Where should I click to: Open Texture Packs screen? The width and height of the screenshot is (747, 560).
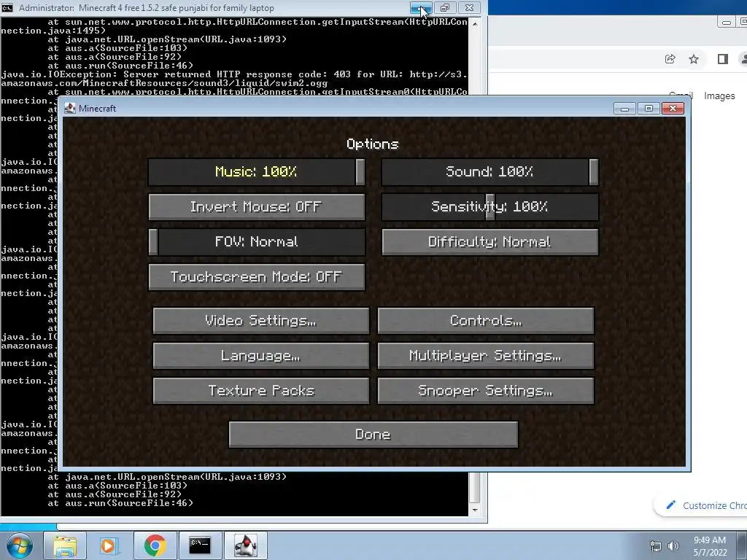click(261, 391)
